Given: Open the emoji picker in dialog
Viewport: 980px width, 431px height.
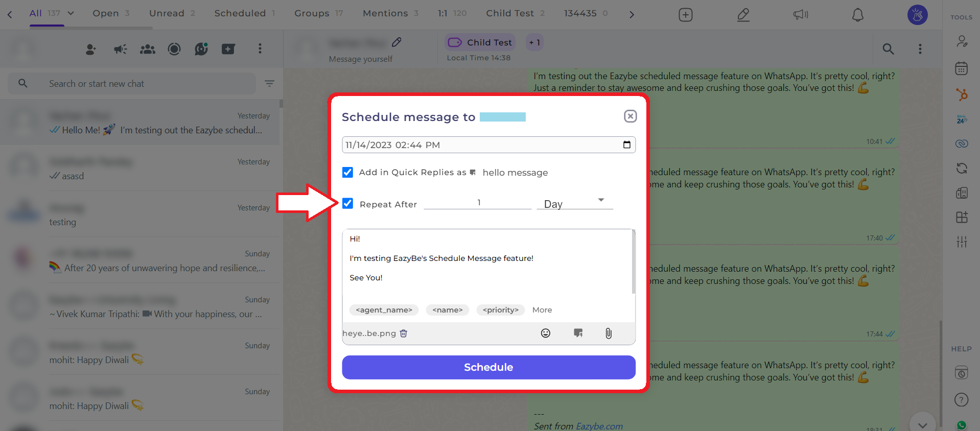Looking at the screenshot, I should click(x=546, y=333).
